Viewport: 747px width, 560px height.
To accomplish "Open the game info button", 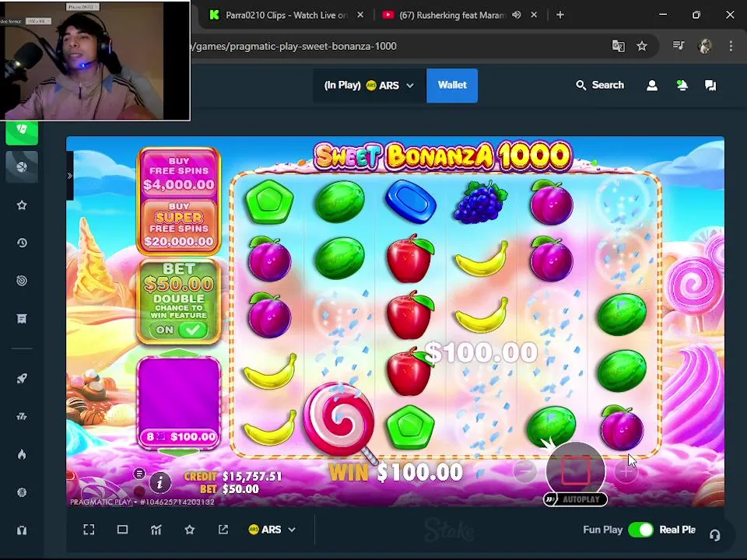I will tap(160, 482).
